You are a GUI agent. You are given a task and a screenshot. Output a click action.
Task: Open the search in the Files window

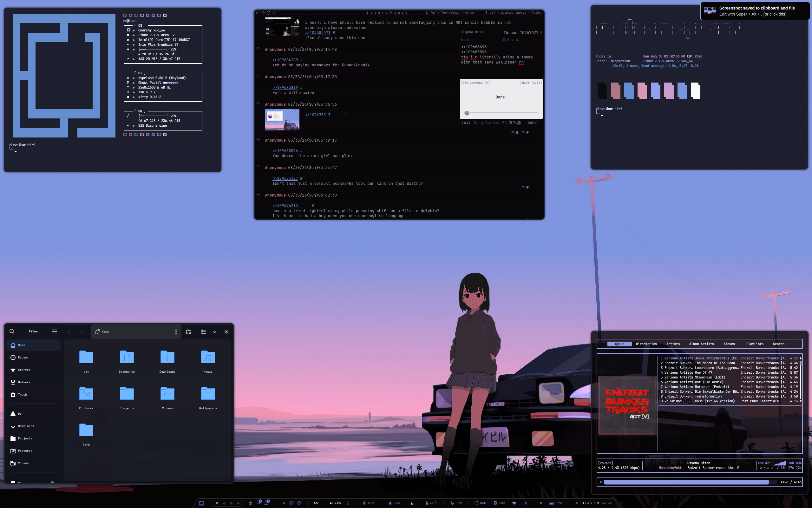pos(12,331)
